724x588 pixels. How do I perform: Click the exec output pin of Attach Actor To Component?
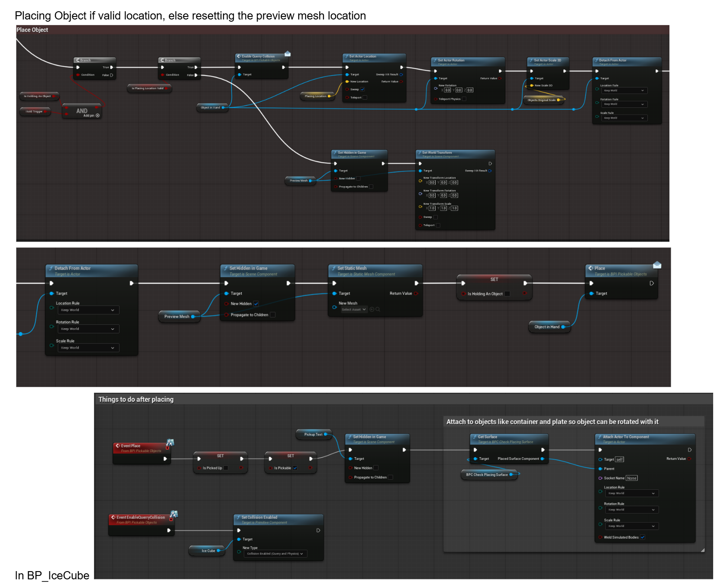[x=689, y=450]
